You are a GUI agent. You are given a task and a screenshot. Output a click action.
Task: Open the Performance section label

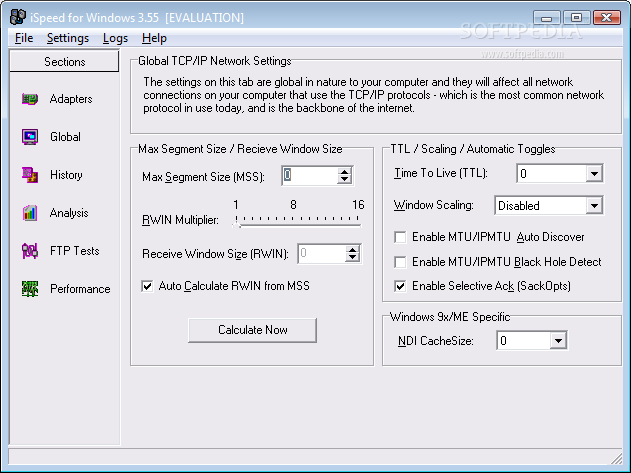[80, 289]
